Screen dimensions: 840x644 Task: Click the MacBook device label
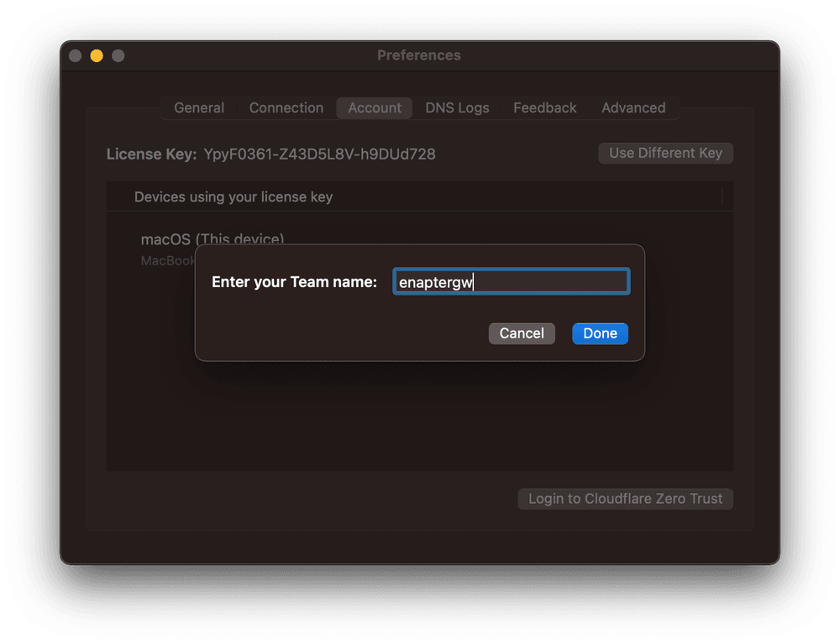168,260
